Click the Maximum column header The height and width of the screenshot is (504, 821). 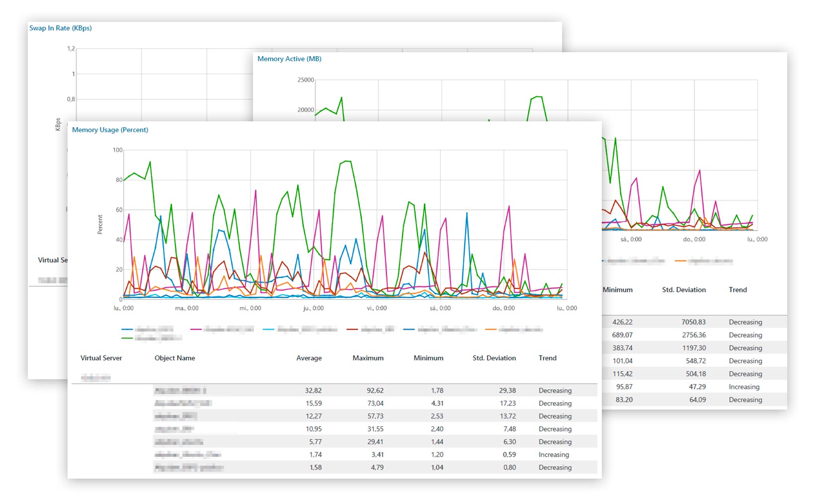368,358
